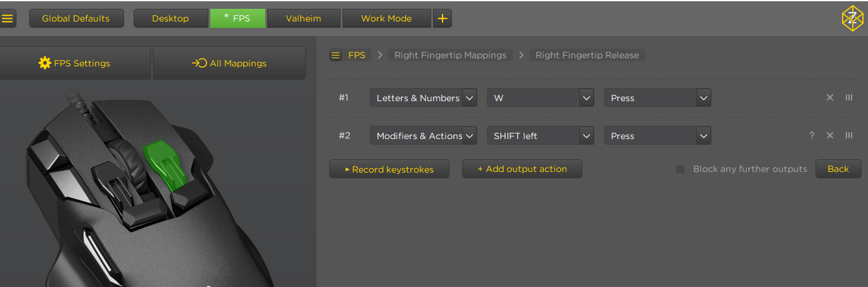Open the hamburger main menu
The image size is (868, 287).
8,18
